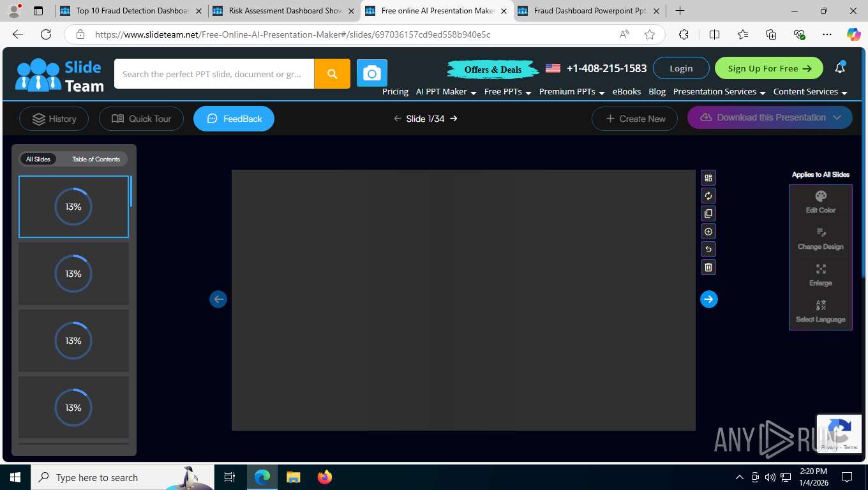Click browser refresh button
Image resolution: width=868 pixels, height=490 pixels.
(45, 34)
